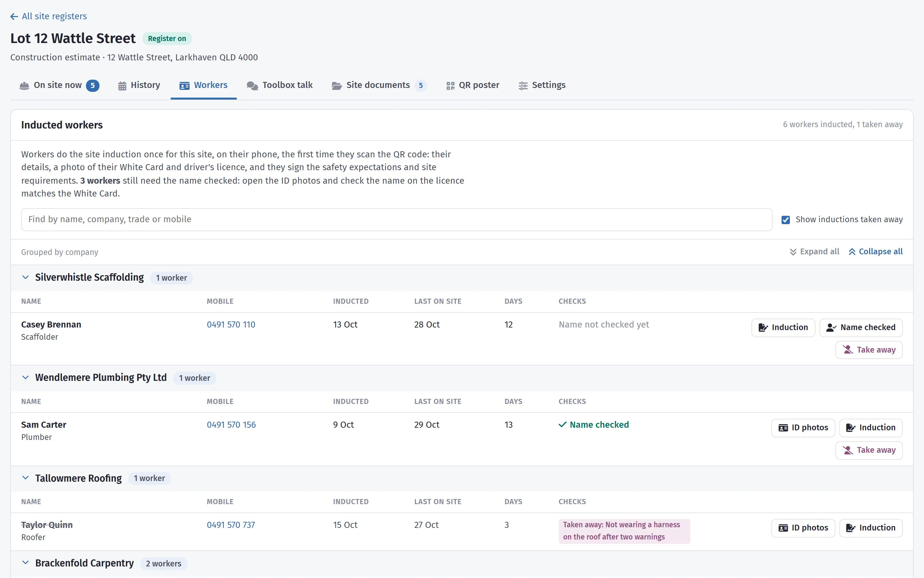Click the sliders icon beside Settings
The image size is (924, 578).
[x=523, y=86]
